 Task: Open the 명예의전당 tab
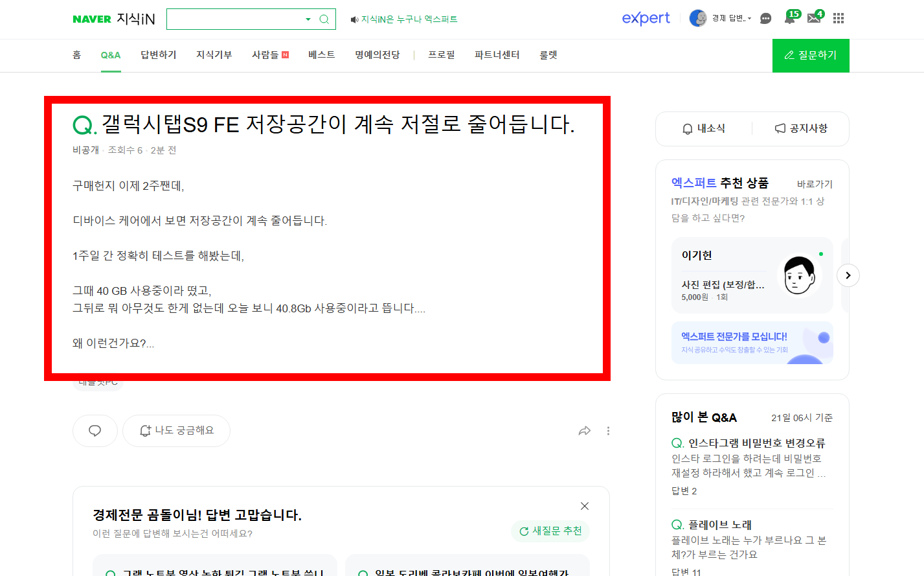[377, 55]
